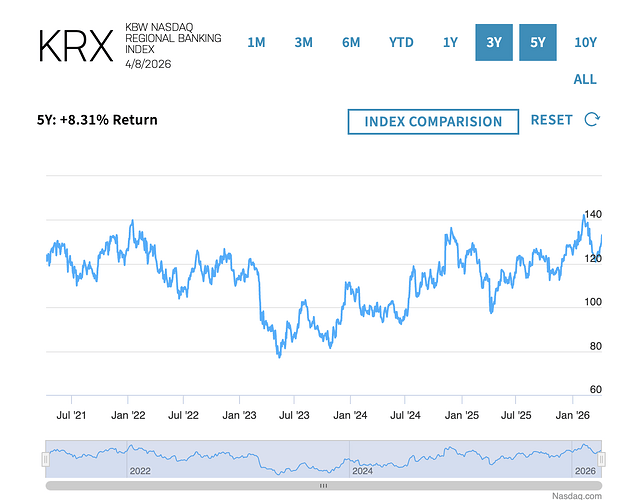This screenshot has width=624, height=500.
Task: Show ALL historical data range
Action: (x=585, y=79)
